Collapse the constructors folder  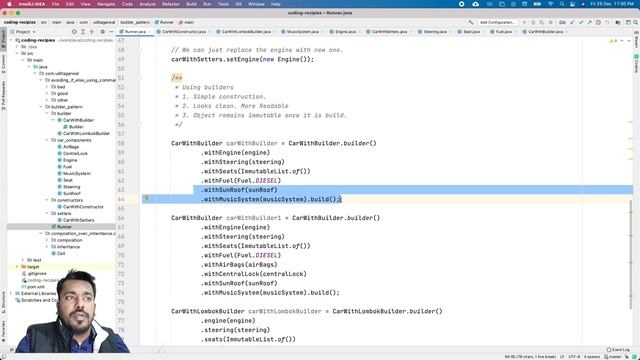47,200
